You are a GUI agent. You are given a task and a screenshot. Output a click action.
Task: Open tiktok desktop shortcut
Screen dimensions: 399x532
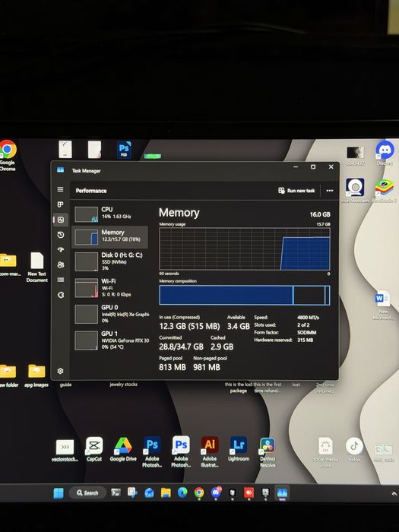[354, 450]
